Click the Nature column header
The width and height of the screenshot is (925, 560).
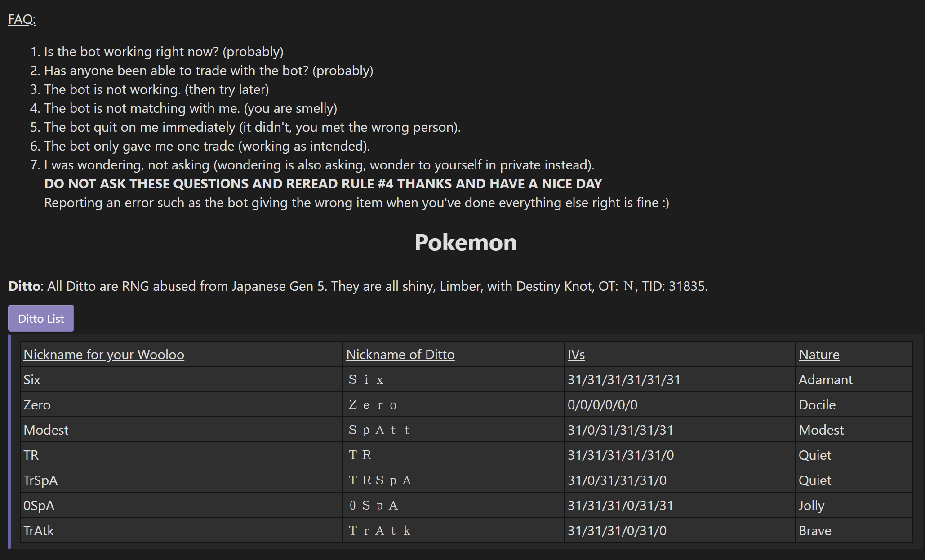click(x=819, y=354)
